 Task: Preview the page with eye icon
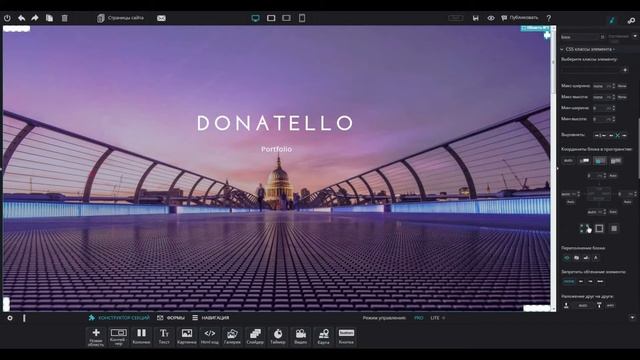click(x=491, y=18)
